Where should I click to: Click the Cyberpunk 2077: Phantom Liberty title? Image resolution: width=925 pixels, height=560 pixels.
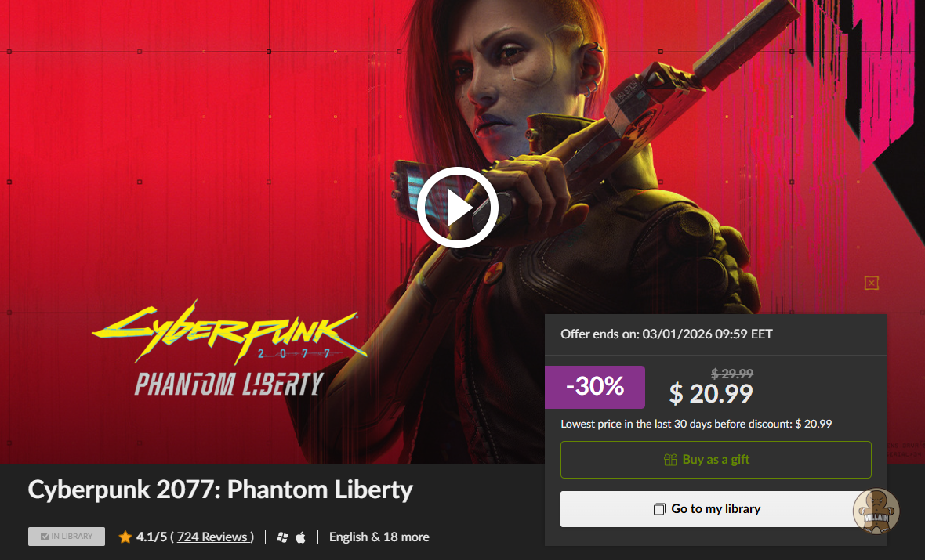coord(220,490)
